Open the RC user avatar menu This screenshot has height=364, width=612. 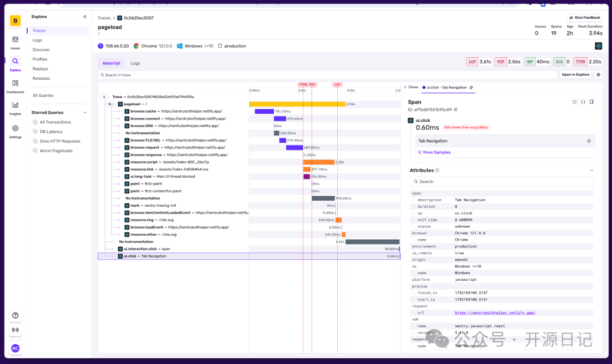(x=15, y=348)
